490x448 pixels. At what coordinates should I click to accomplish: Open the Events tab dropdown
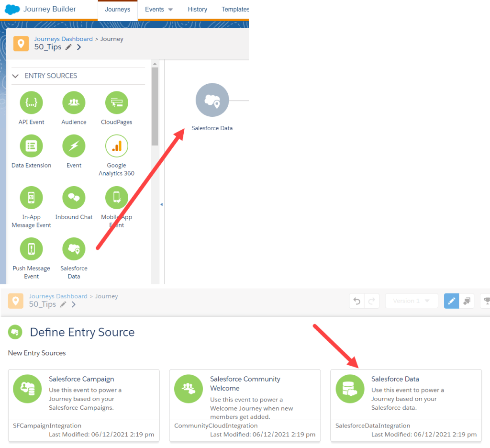click(x=159, y=10)
